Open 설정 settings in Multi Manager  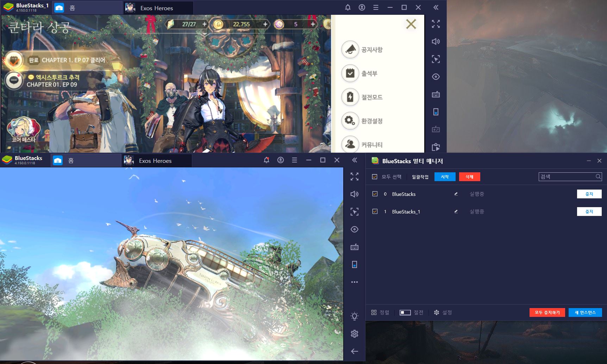point(443,312)
